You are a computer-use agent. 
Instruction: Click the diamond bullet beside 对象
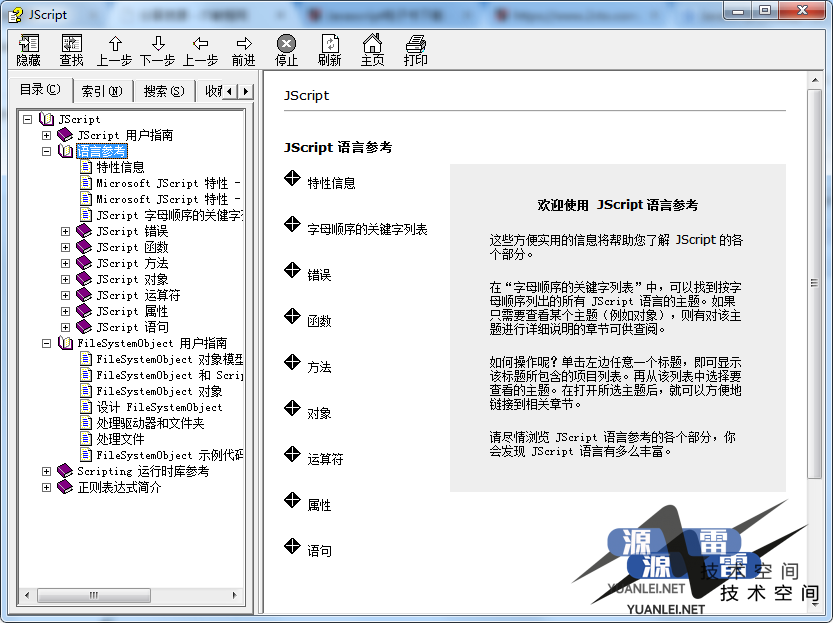[x=292, y=408]
